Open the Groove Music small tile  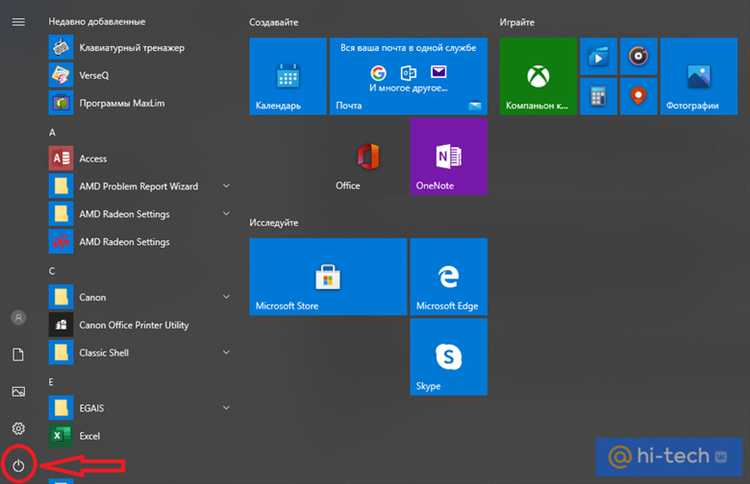639,56
